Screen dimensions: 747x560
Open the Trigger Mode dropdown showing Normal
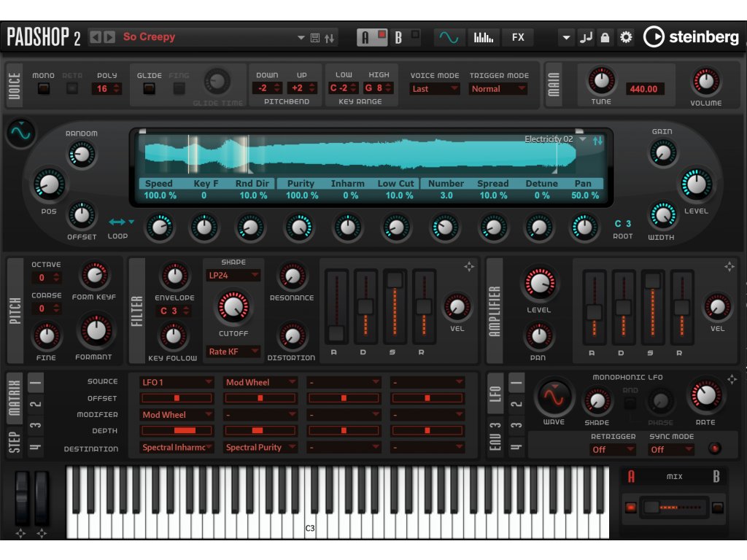coord(498,88)
